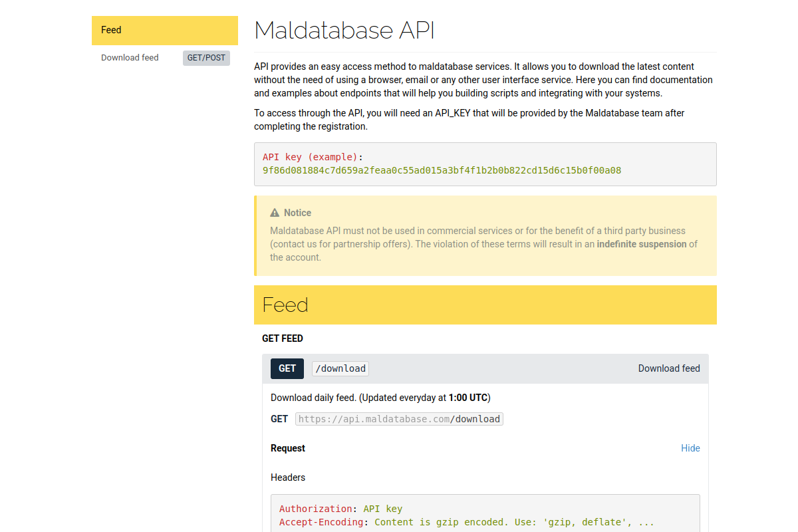Select the example API key hash
The width and height of the screenshot is (798, 532).
442,170
